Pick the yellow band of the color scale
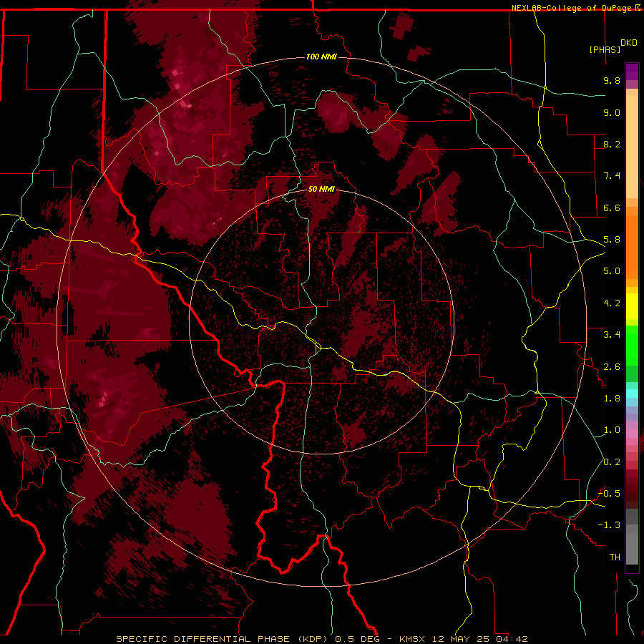644x644 pixels. pyautogui.click(x=632, y=306)
